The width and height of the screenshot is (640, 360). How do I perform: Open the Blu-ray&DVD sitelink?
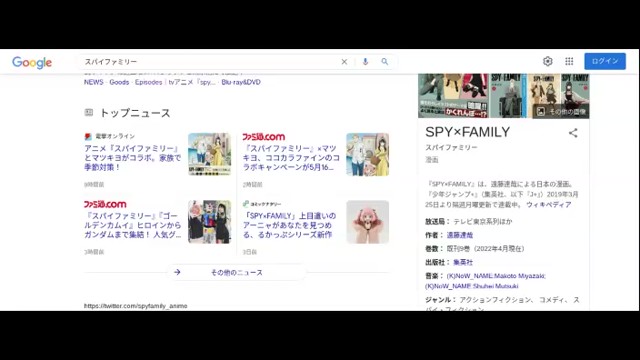[241, 82]
